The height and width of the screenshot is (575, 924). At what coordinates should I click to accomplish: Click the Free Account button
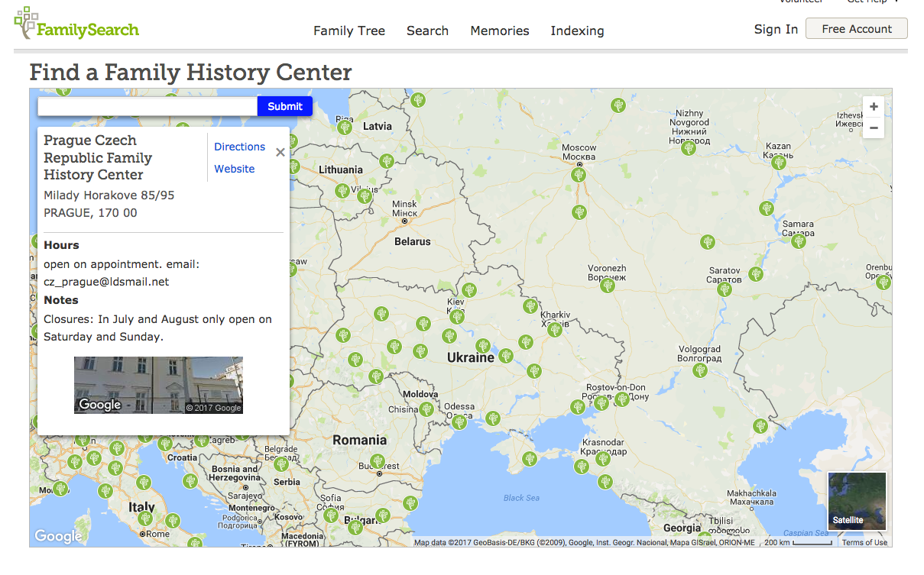[x=856, y=29]
